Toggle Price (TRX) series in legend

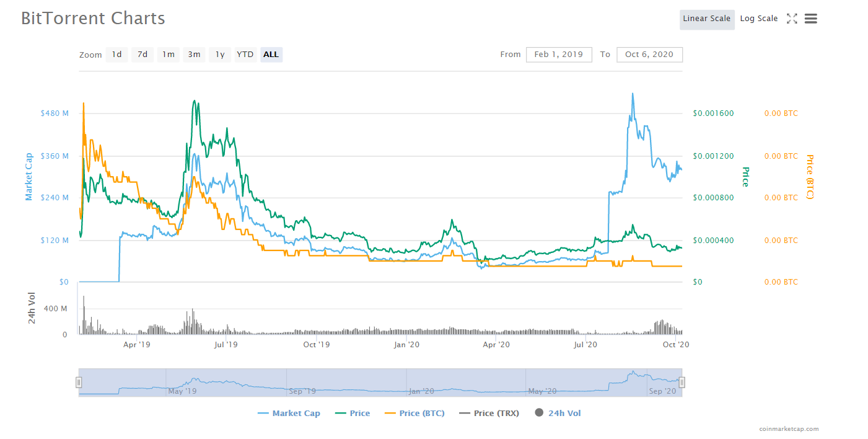point(489,413)
